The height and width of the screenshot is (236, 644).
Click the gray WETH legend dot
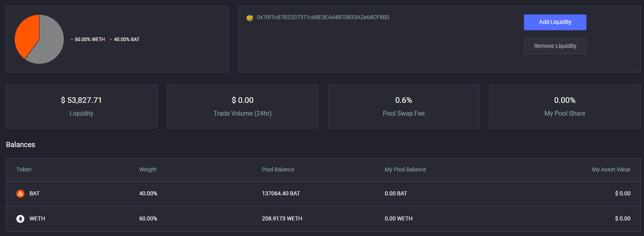(x=72, y=39)
